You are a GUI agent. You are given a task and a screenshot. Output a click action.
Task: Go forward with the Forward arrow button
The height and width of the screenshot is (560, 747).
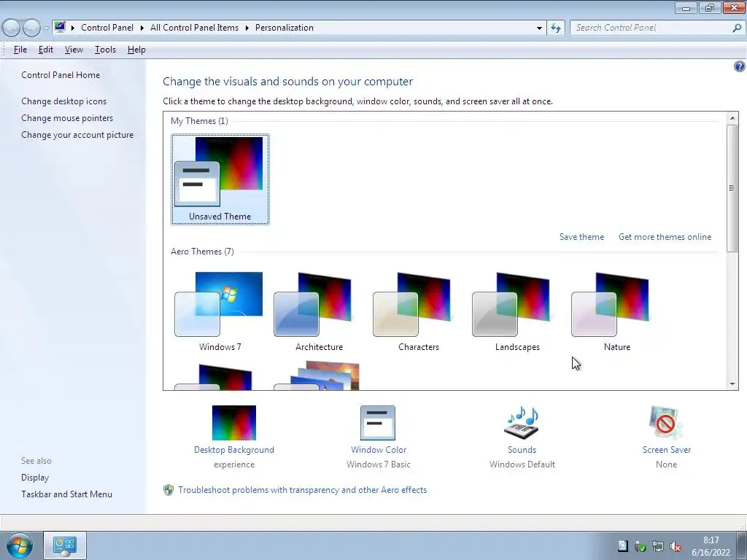(x=31, y=28)
